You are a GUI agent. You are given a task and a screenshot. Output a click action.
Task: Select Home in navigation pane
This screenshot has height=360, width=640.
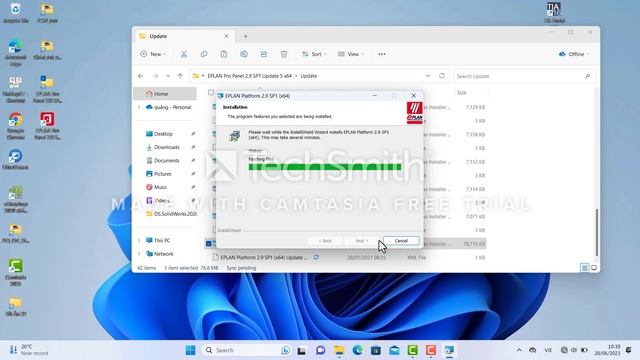tap(165, 94)
